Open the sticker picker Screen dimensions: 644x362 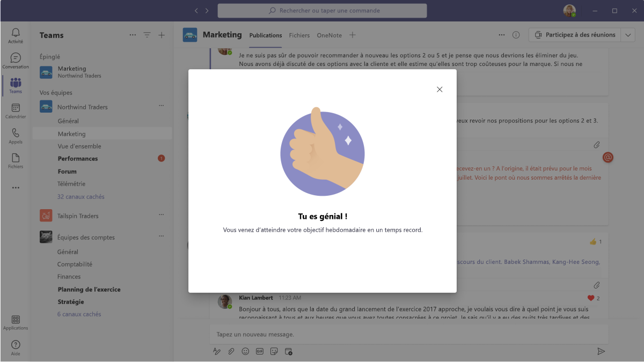point(274,351)
